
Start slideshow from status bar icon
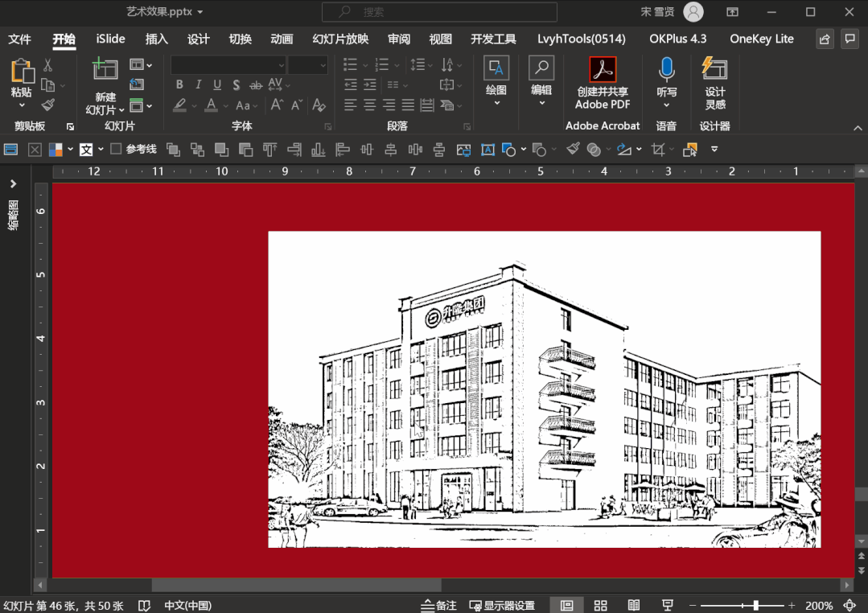(667, 605)
